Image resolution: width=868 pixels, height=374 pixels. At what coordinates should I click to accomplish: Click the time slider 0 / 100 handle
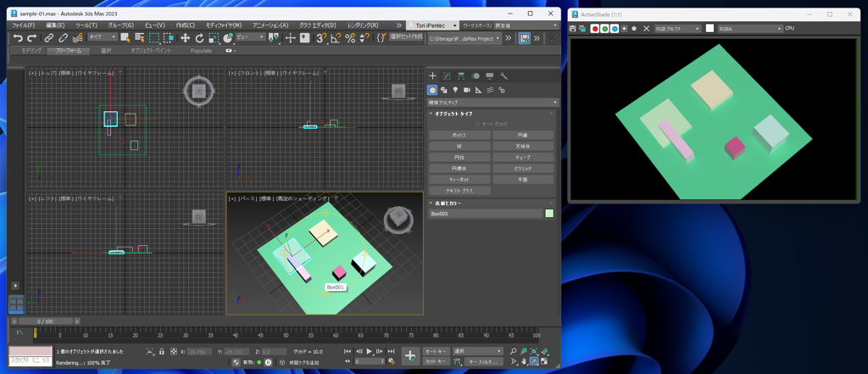46,321
